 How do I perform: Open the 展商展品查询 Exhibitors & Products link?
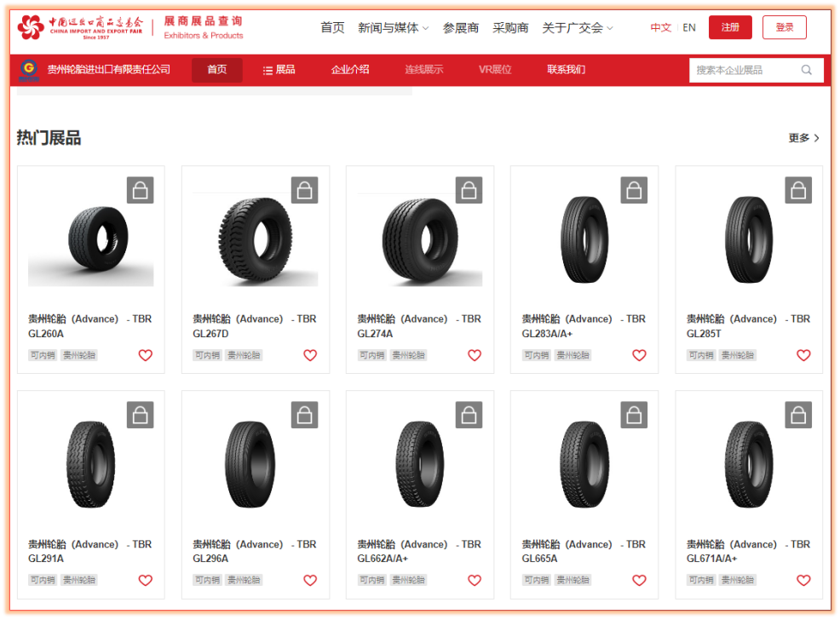(x=204, y=28)
